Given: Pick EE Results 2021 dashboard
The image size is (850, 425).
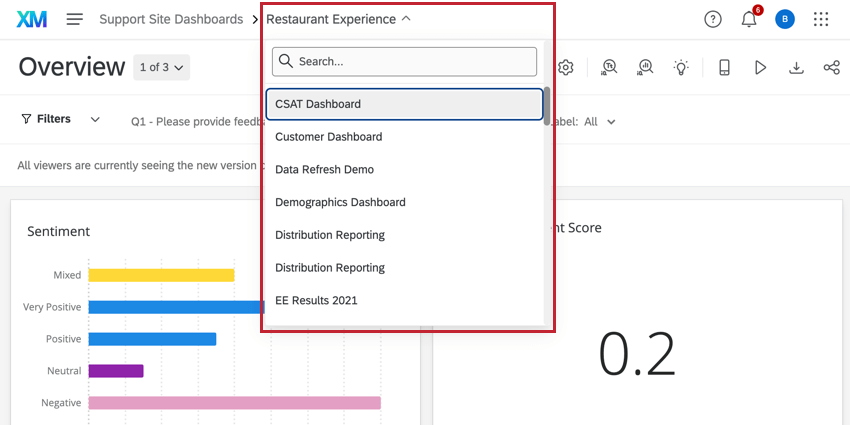Looking at the screenshot, I should [x=404, y=300].
